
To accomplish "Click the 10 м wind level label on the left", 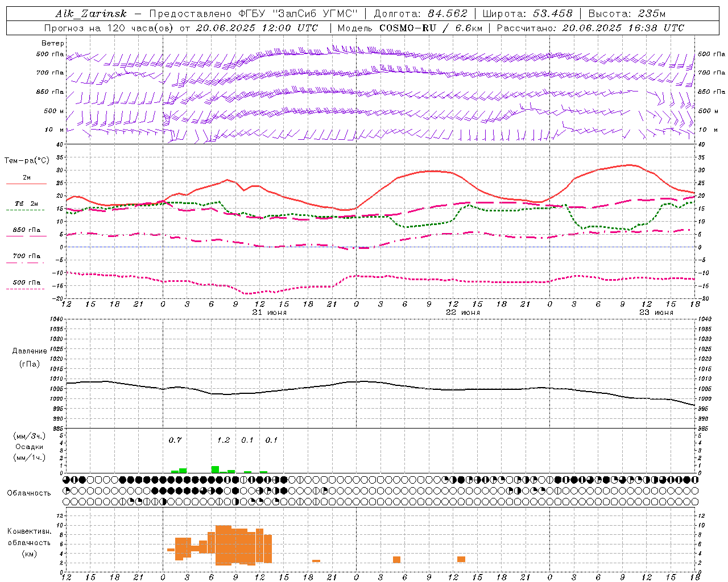I will click(x=54, y=130).
